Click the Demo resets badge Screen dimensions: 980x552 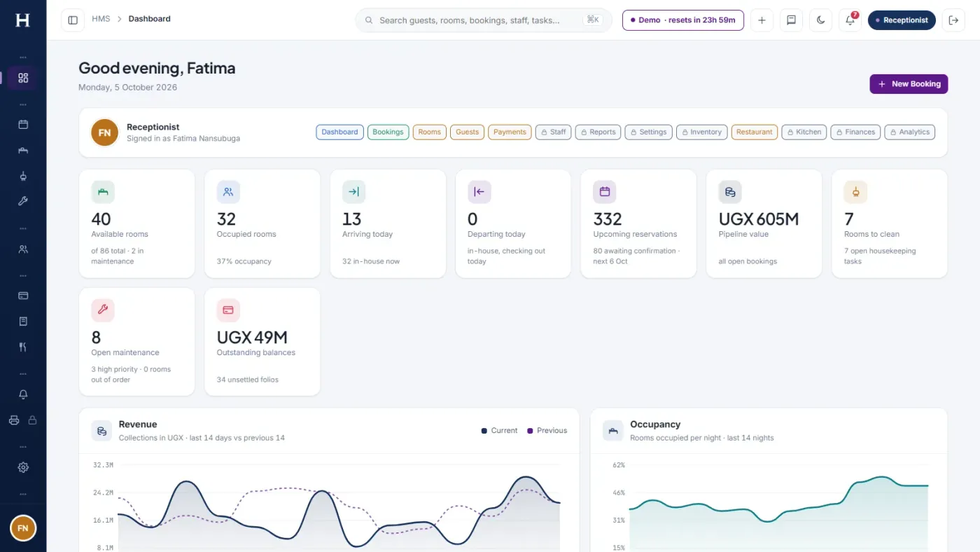pyautogui.click(x=683, y=20)
